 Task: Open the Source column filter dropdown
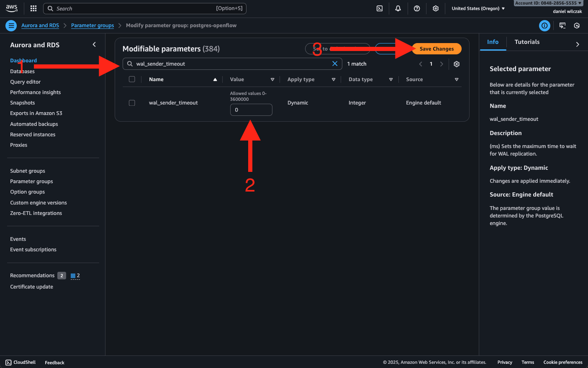[457, 79]
